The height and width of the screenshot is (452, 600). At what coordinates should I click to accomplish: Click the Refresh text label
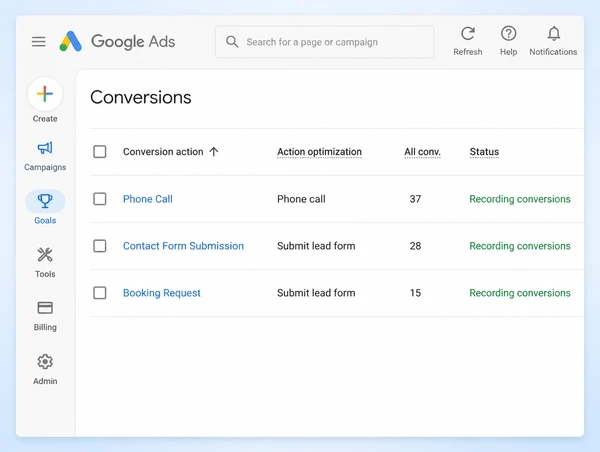point(468,52)
